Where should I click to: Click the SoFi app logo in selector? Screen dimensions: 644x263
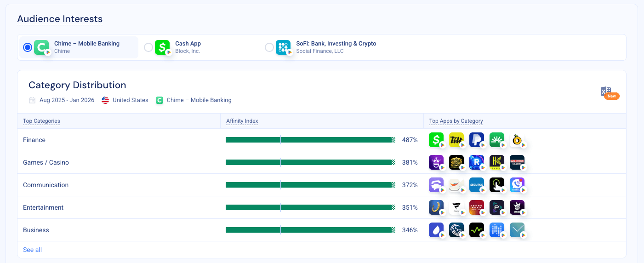pyautogui.click(x=283, y=47)
